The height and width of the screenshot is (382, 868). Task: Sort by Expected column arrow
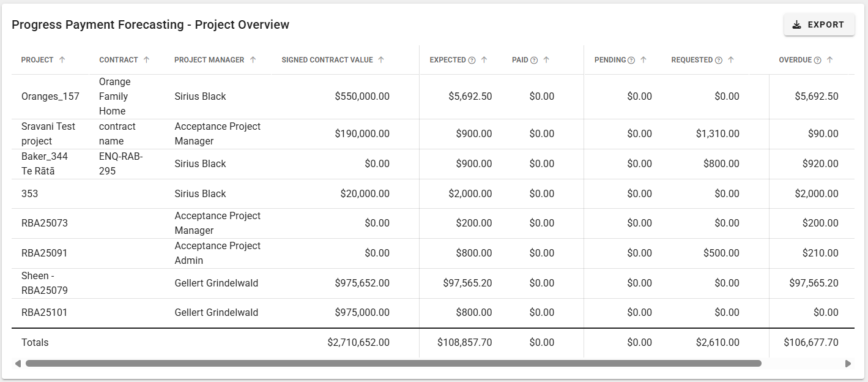tap(484, 60)
